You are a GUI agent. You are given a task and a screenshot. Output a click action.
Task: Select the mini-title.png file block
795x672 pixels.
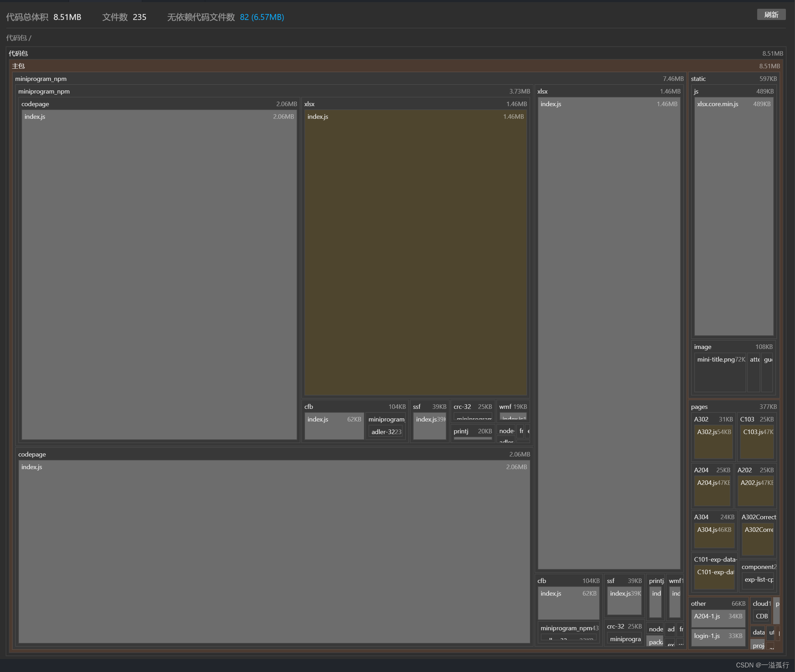tap(720, 372)
